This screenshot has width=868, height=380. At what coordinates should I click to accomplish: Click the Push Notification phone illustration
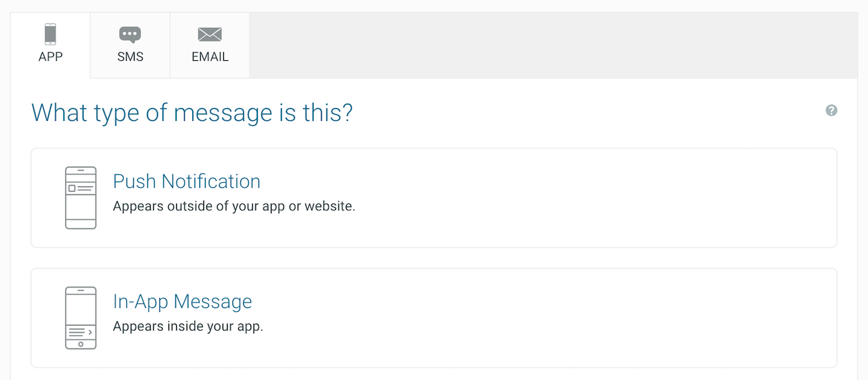click(x=81, y=198)
